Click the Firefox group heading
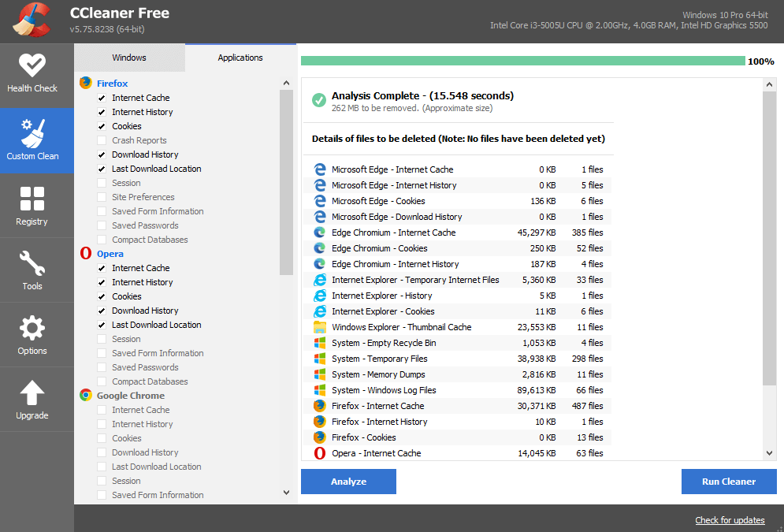Screen dimensions: 784x532 pyautogui.click(x=113, y=84)
